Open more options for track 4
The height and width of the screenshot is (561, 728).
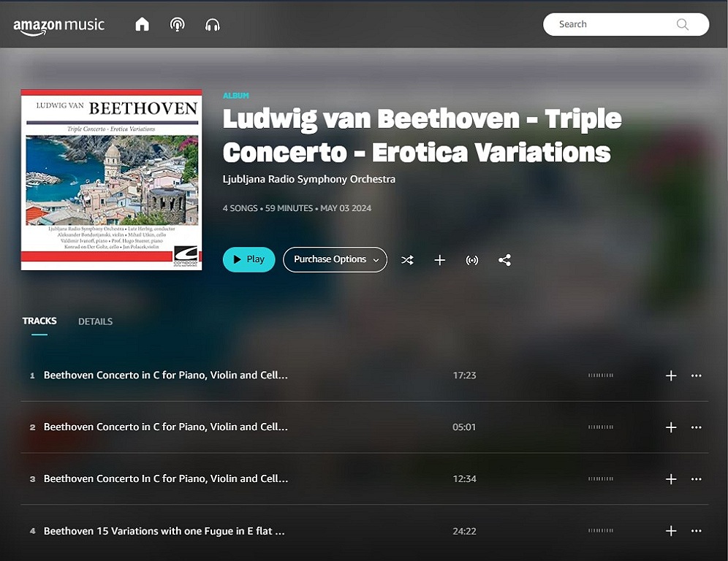696,530
